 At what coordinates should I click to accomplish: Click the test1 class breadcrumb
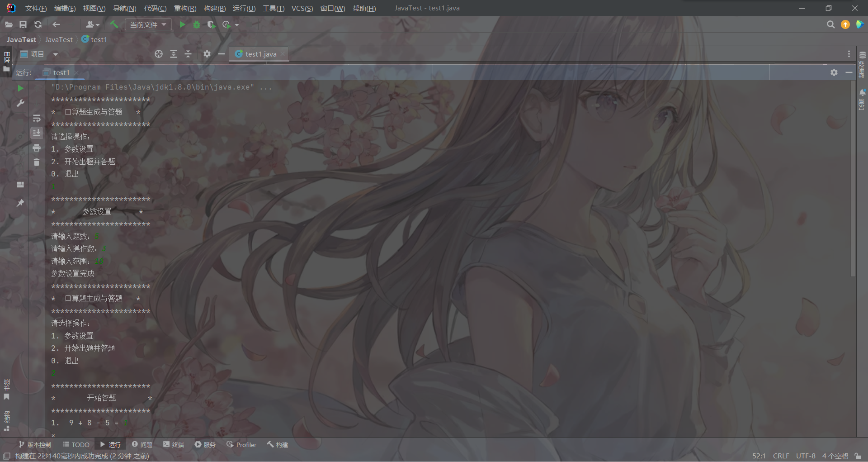(94, 39)
